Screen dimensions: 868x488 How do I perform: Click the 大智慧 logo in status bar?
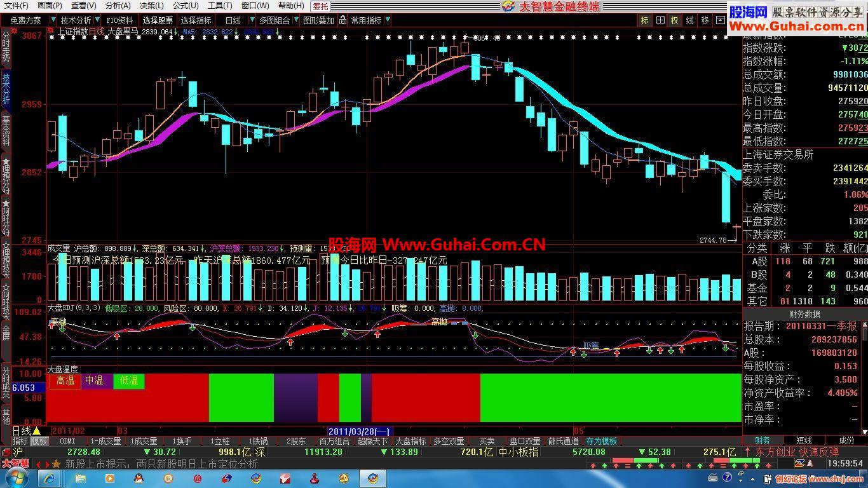click(15, 463)
